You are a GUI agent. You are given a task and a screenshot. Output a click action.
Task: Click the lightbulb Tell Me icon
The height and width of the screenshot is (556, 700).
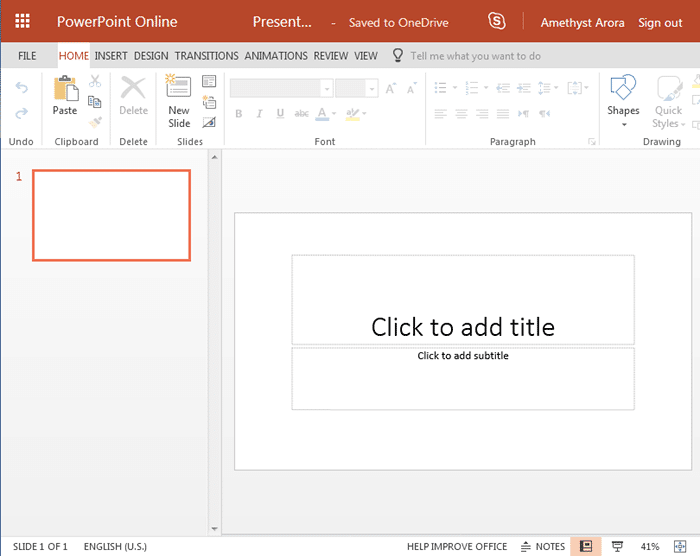pyautogui.click(x=397, y=55)
